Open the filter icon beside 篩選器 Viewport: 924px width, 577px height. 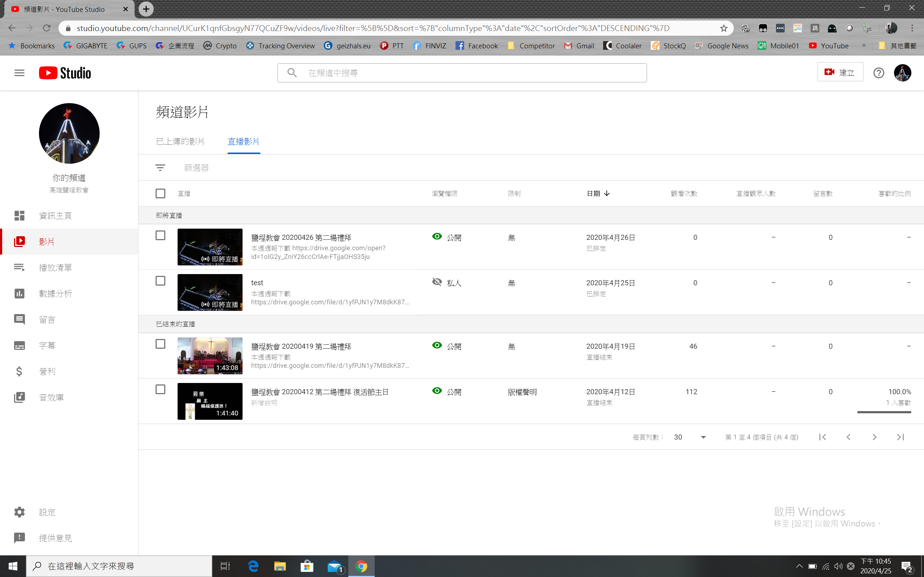160,168
